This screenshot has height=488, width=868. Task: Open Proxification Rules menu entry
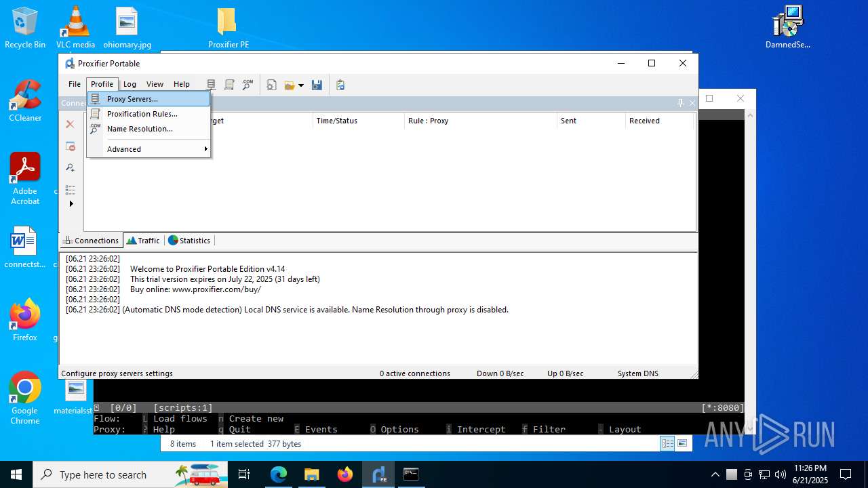click(149, 114)
